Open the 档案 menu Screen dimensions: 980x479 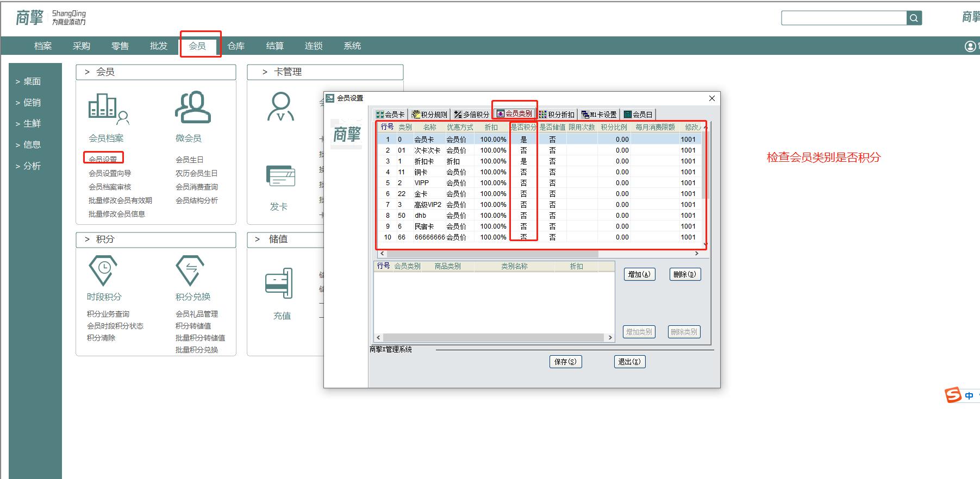click(43, 46)
